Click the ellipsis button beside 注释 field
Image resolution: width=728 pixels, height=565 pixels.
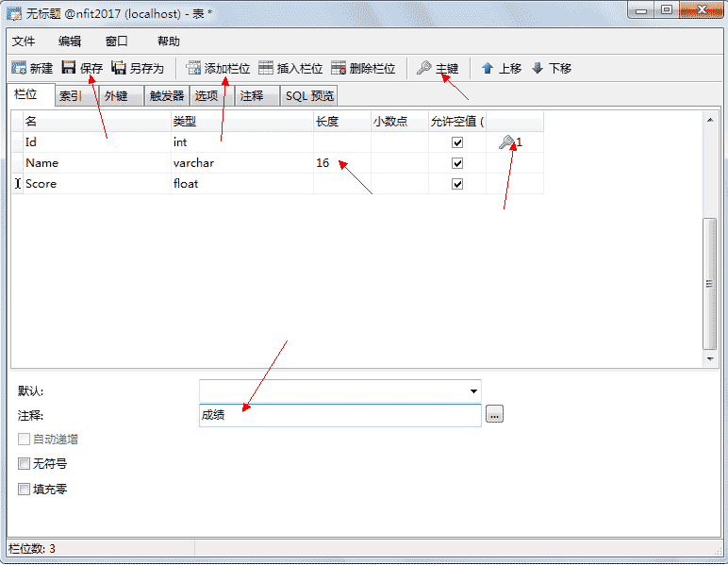(x=494, y=414)
